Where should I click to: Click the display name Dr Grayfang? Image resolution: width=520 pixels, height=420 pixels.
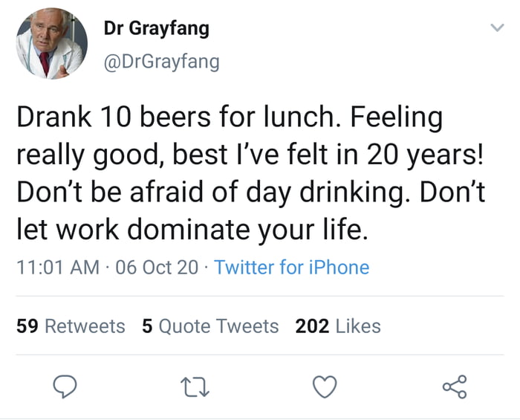coord(156,29)
